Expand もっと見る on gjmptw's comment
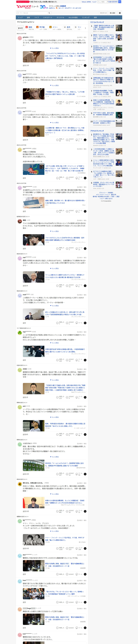The height and width of the screenshot is (644, 138). 55,48
